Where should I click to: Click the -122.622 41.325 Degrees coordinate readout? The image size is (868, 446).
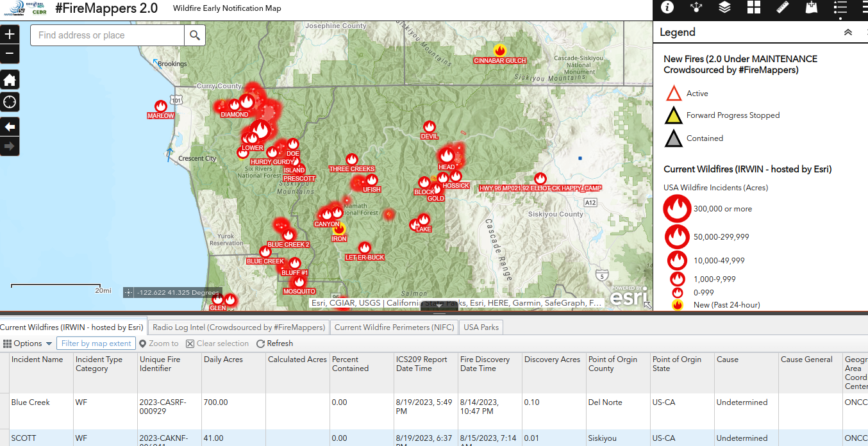tap(178, 293)
